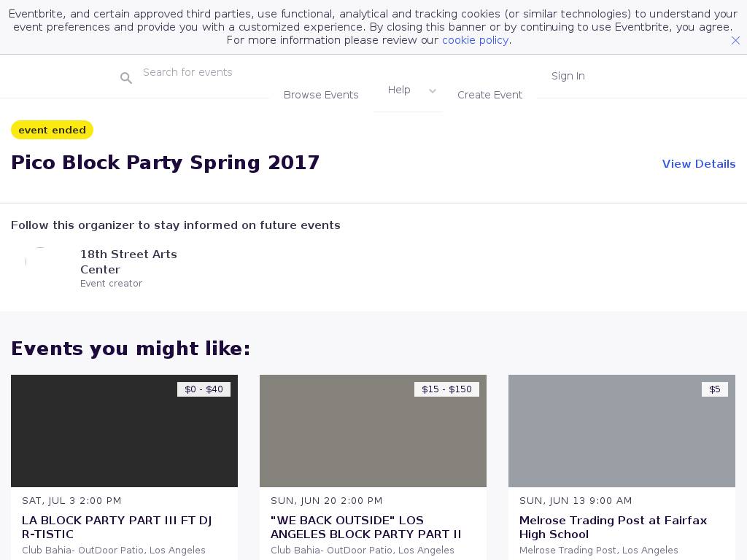Click Melrose Trading Post at Fairfax title
Viewport: 747px width, 560px height.
[613, 527]
